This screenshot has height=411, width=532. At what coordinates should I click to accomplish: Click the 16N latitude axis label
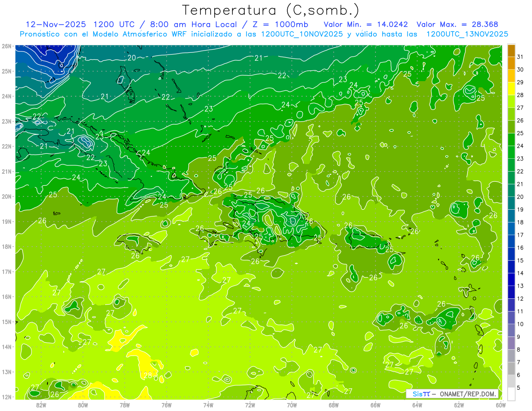[7, 297]
